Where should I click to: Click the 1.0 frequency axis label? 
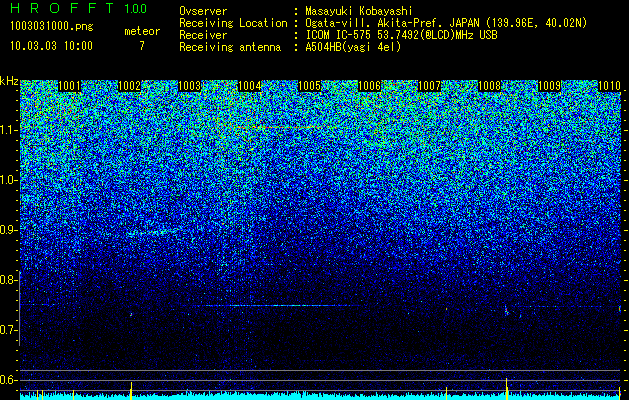click(x=8, y=181)
